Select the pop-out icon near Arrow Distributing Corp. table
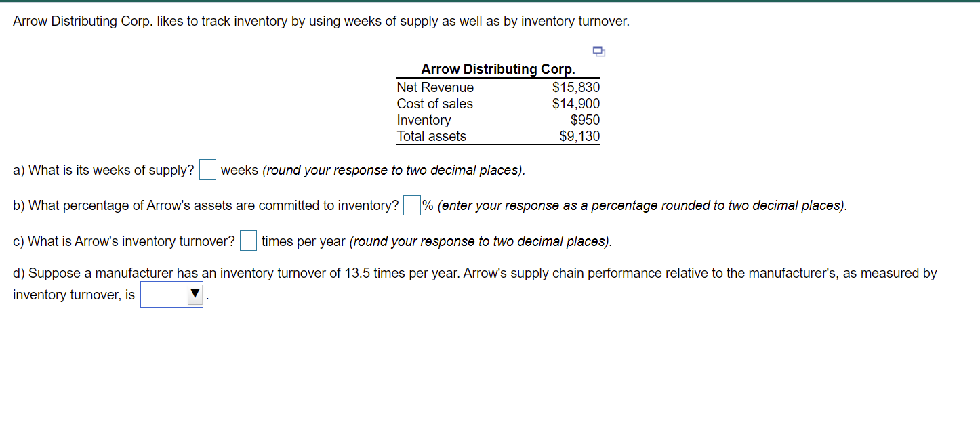This screenshot has height=439, width=980. (x=597, y=51)
